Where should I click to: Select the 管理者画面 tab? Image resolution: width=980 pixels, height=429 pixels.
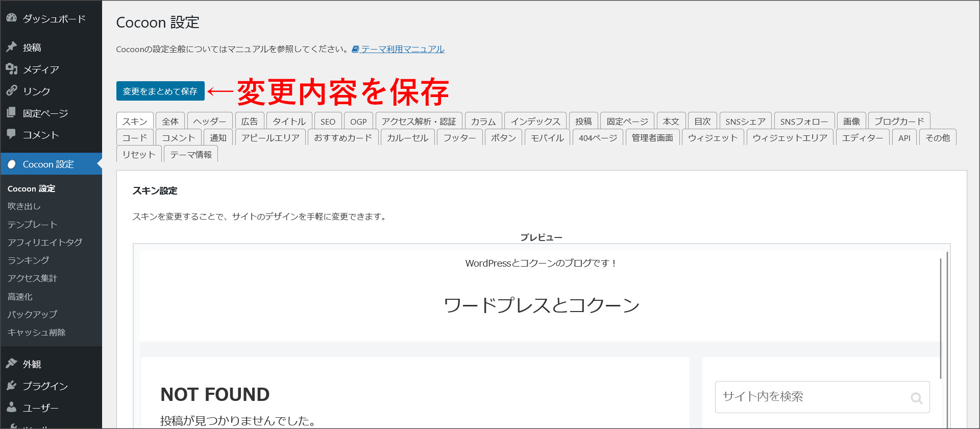[652, 137]
